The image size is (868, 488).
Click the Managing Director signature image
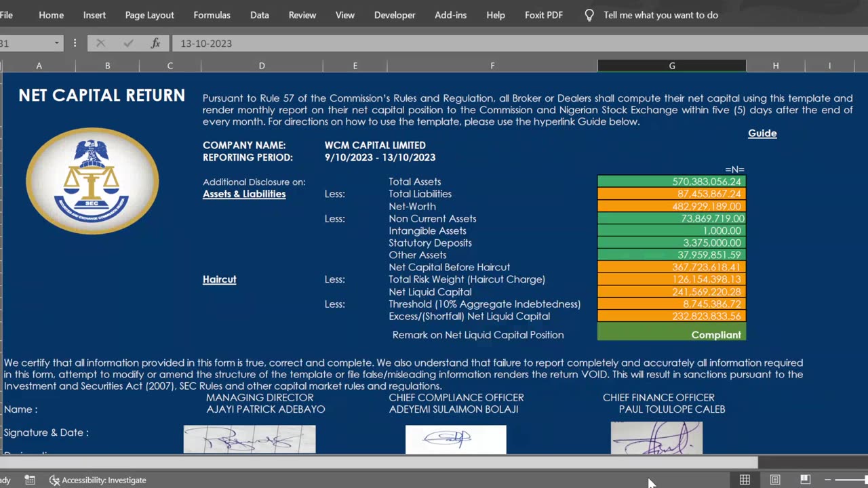click(x=250, y=439)
